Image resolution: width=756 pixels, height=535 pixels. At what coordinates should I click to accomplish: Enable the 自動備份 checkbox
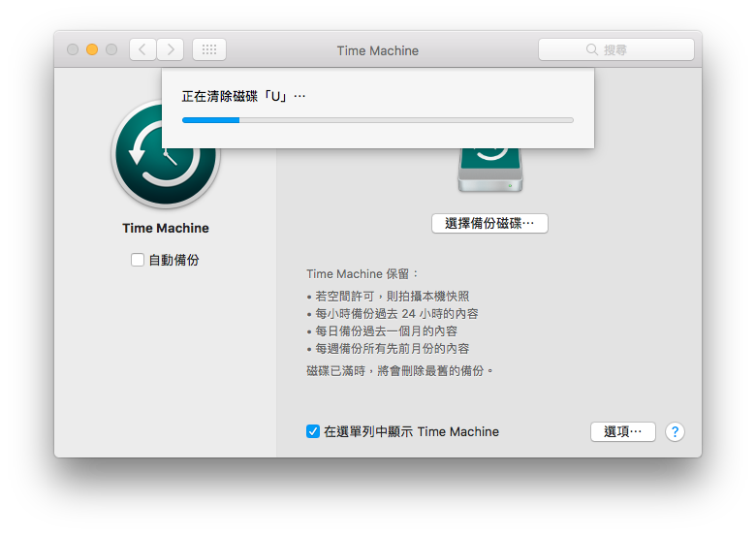[x=138, y=261]
